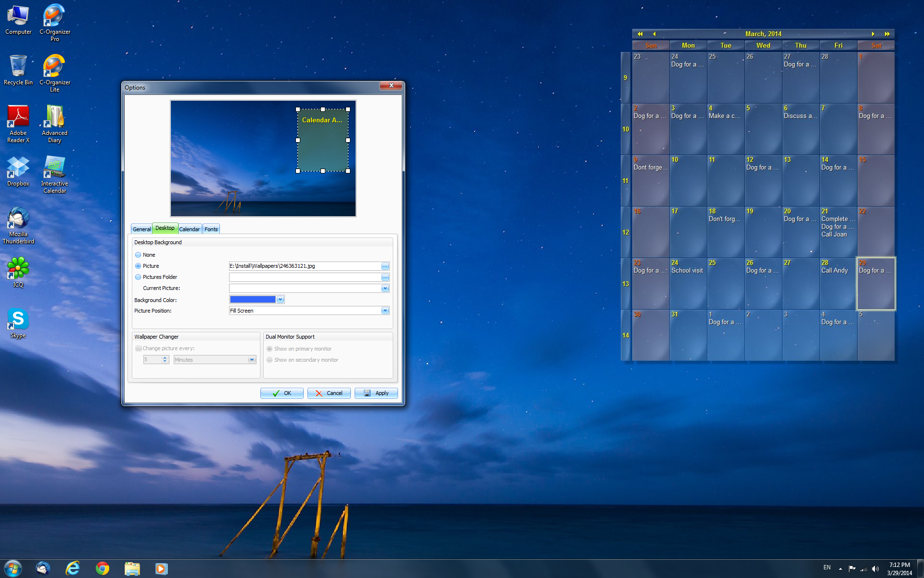Expand the wallpaper change interval dropdown
The image size is (924, 578).
pyautogui.click(x=252, y=360)
